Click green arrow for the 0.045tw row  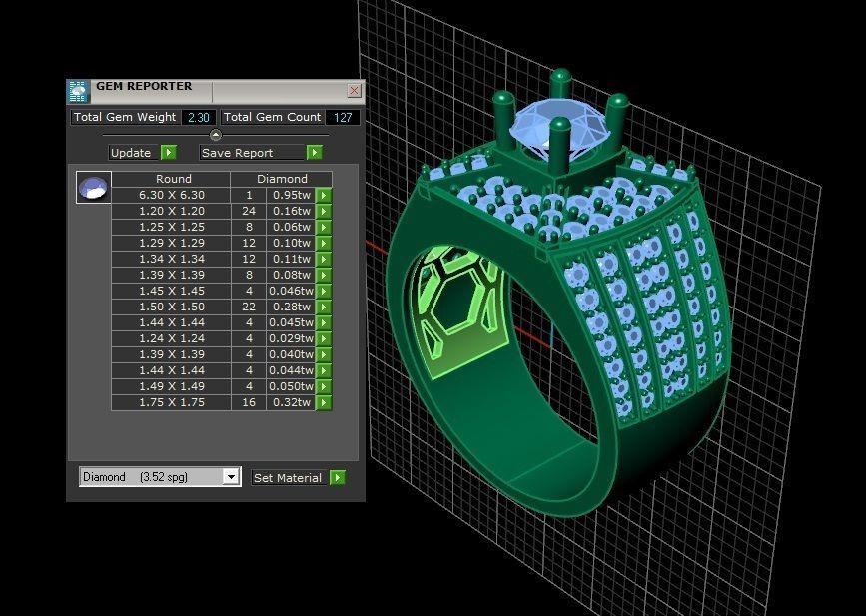pyautogui.click(x=324, y=322)
